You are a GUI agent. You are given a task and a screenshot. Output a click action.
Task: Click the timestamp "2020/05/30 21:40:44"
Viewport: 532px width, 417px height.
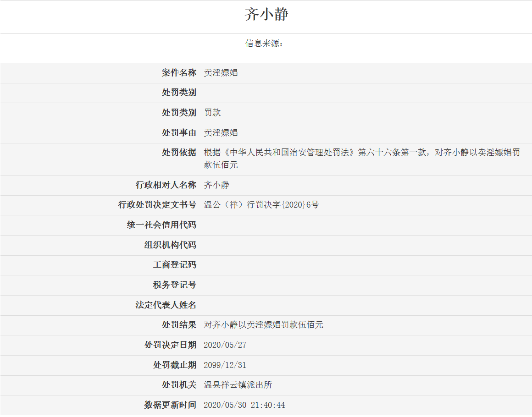[x=244, y=405]
